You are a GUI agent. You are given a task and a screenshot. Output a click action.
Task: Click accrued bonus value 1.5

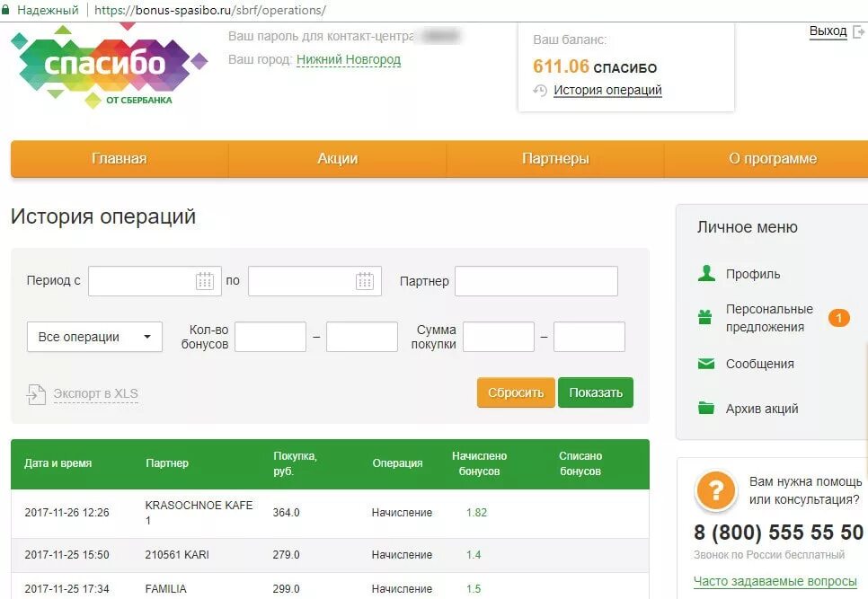(x=474, y=589)
